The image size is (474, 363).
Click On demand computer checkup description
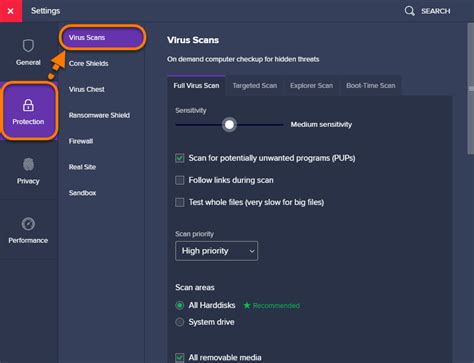tap(243, 59)
